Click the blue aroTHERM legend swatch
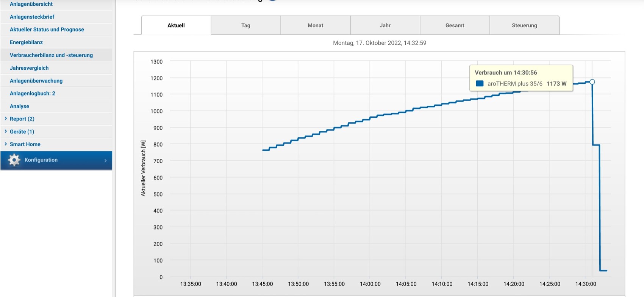This screenshot has height=297, width=644. pyautogui.click(x=480, y=84)
